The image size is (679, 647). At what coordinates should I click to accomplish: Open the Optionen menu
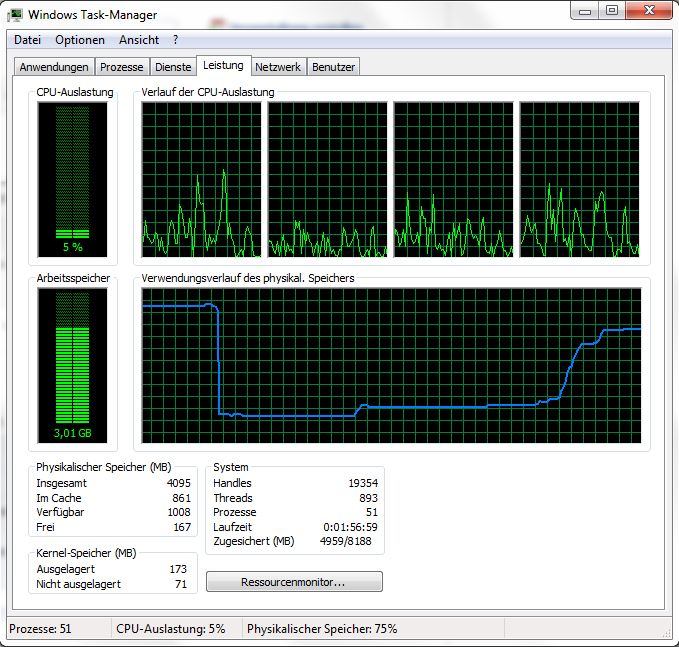coord(80,40)
